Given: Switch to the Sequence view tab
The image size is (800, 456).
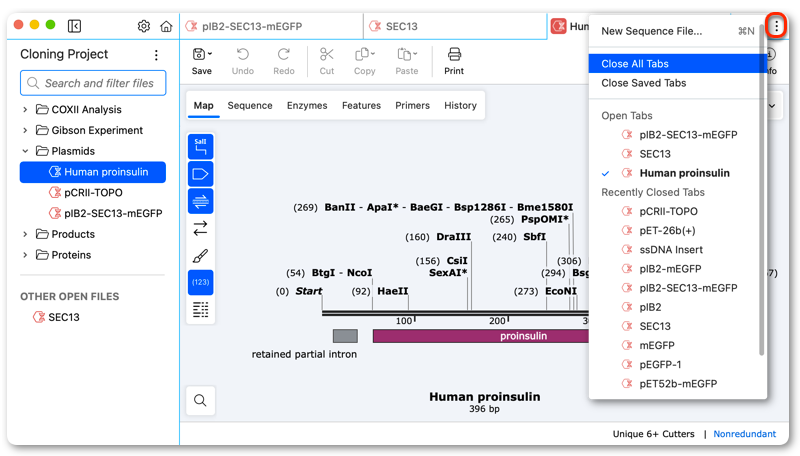Looking at the screenshot, I should click(x=250, y=106).
